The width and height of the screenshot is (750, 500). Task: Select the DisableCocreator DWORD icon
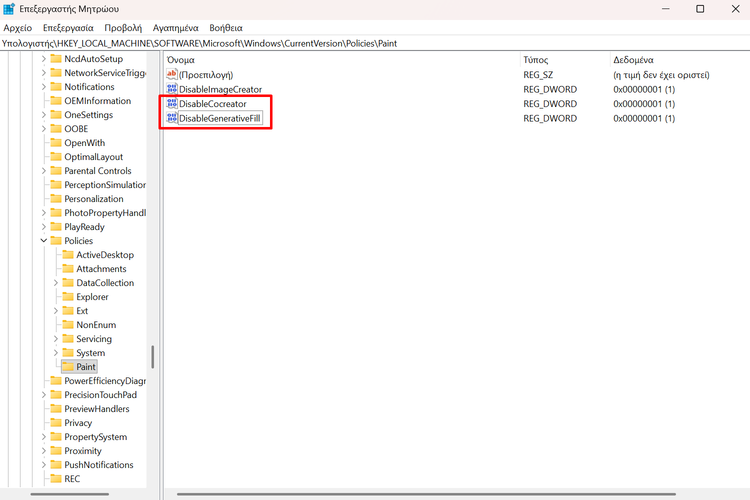pyautogui.click(x=172, y=103)
